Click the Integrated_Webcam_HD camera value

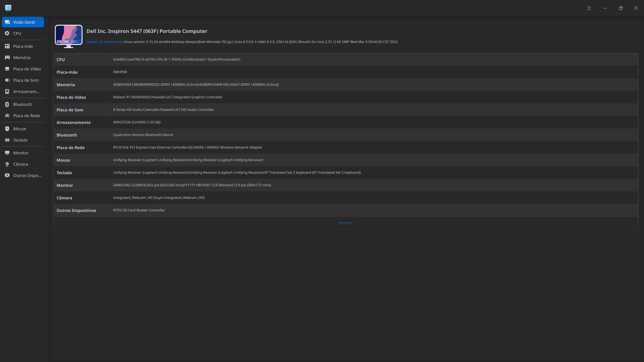point(159,198)
